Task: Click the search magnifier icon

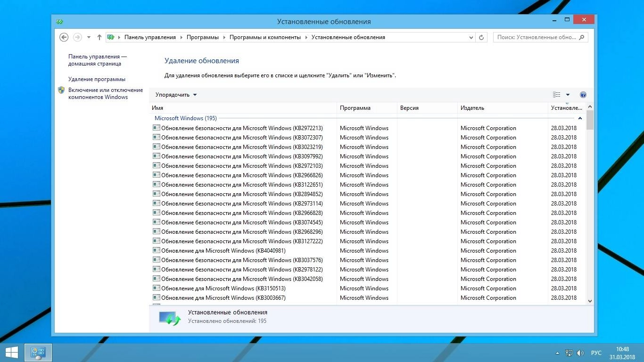Action: click(x=581, y=37)
